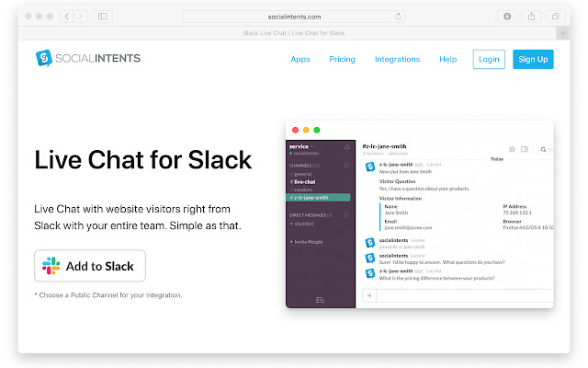Open the channel settings gear icon
Screen dimensions: 588x368
click(512, 149)
